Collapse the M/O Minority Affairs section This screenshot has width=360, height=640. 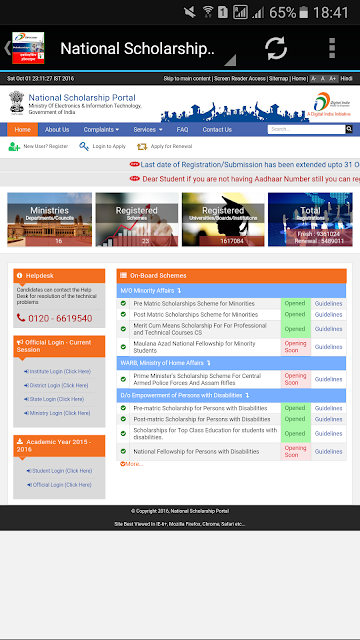231,291
